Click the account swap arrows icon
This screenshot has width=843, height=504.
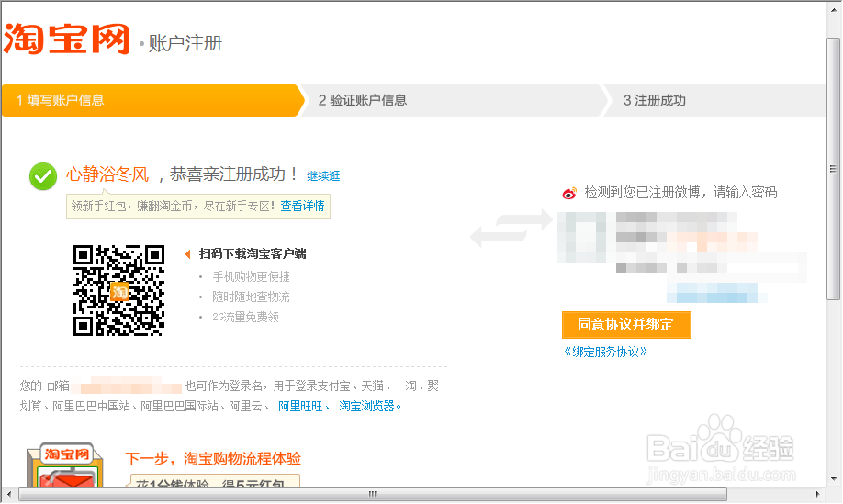pos(511,229)
